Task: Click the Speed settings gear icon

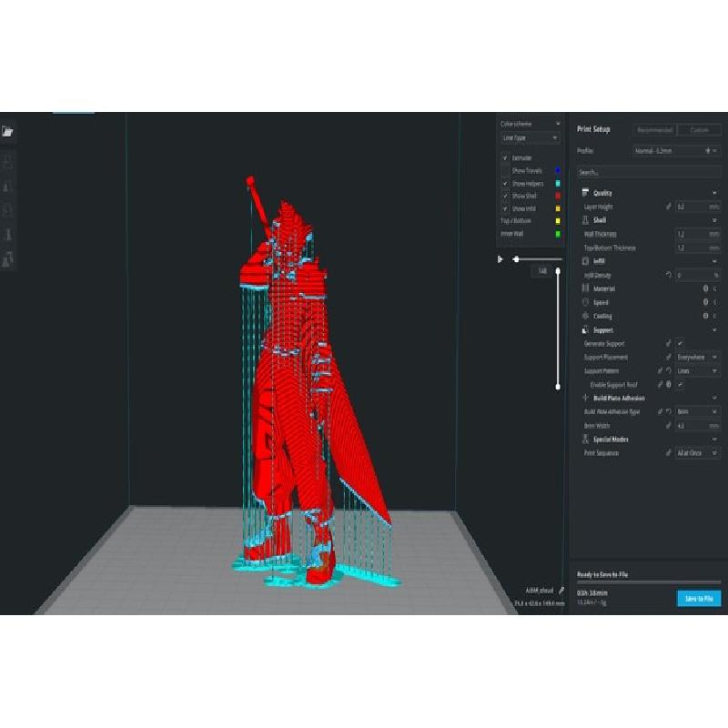Action: [x=706, y=302]
